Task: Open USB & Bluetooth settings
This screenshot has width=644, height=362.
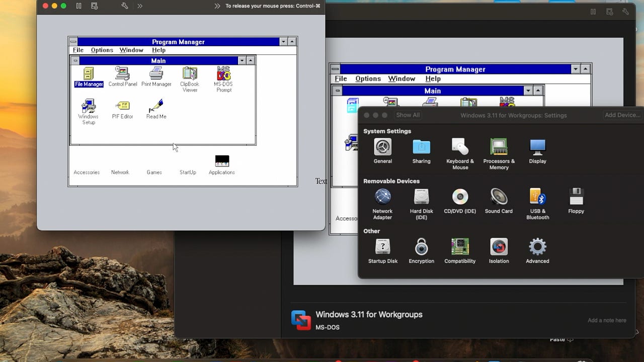Action: pyautogui.click(x=537, y=204)
